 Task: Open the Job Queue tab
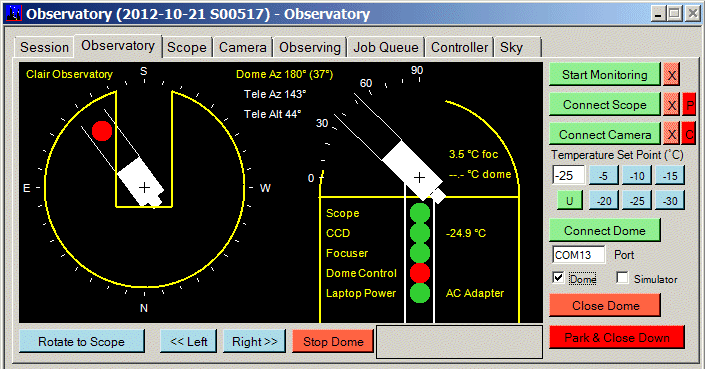pyautogui.click(x=386, y=47)
